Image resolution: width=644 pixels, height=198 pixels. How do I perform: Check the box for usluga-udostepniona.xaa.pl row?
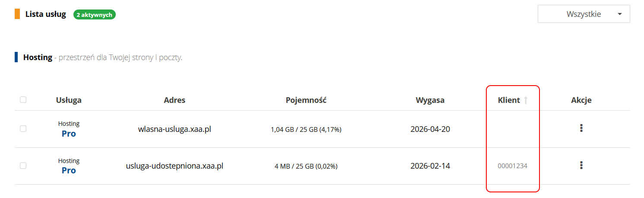(23, 166)
